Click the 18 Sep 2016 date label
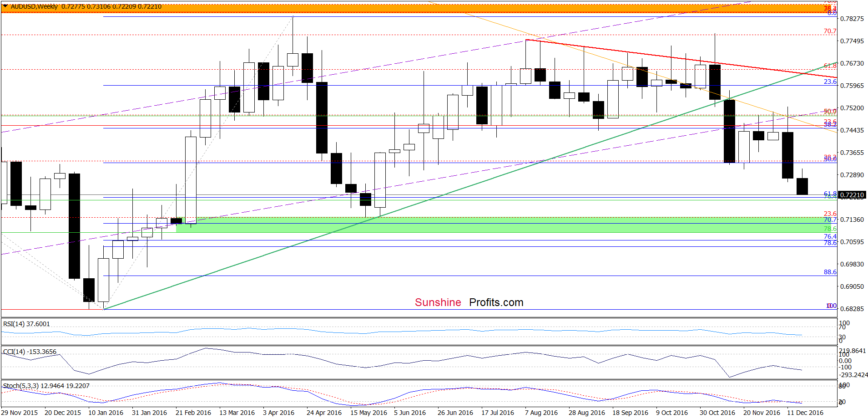 point(630,413)
